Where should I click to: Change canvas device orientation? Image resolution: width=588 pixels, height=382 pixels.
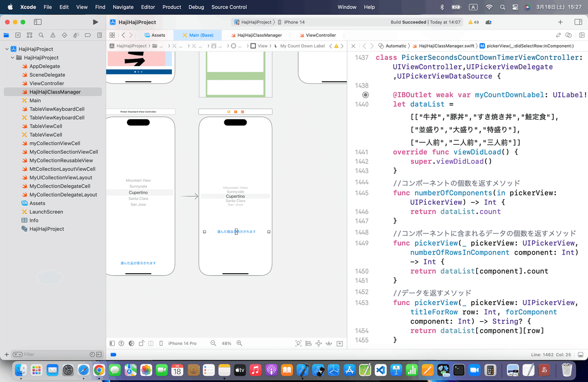coord(141,343)
